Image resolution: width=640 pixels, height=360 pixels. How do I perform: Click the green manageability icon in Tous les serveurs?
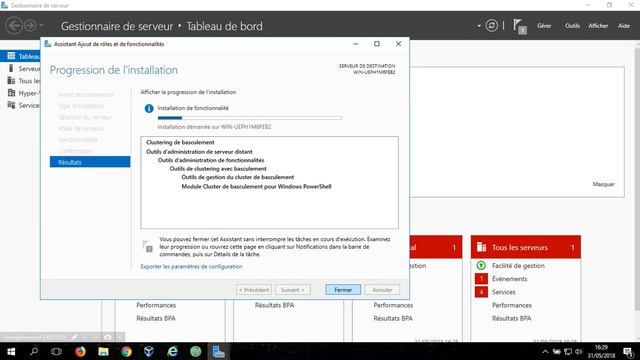pos(481,266)
